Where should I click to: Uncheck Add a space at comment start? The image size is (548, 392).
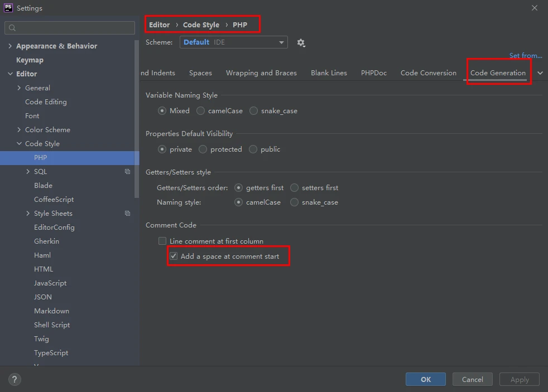click(174, 256)
